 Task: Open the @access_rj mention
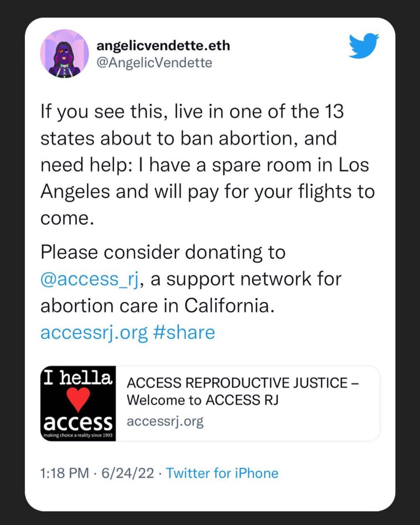(x=89, y=279)
